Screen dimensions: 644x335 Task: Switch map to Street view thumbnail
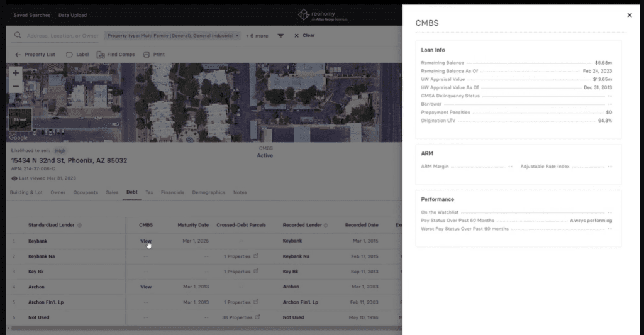coord(20,119)
